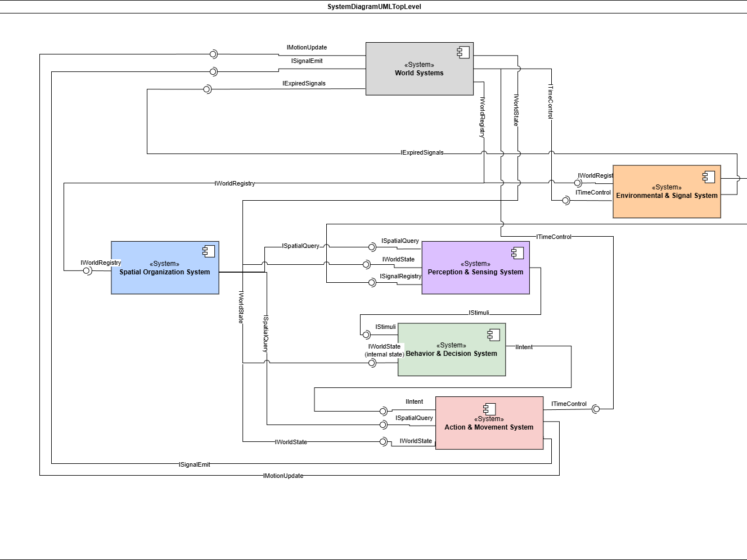Image resolution: width=747 pixels, height=560 pixels.
Task: Select the IMotionUpdate socket near World Systems
Action: (213, 54)
